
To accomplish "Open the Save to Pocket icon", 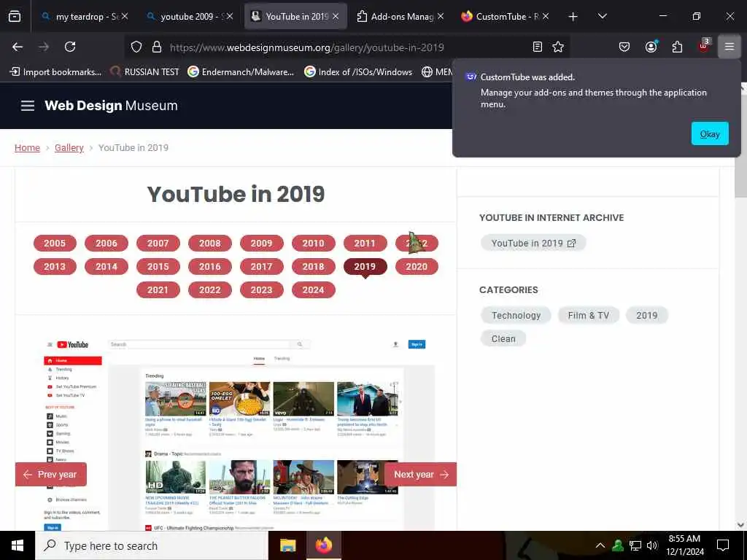I will point(624,47).
